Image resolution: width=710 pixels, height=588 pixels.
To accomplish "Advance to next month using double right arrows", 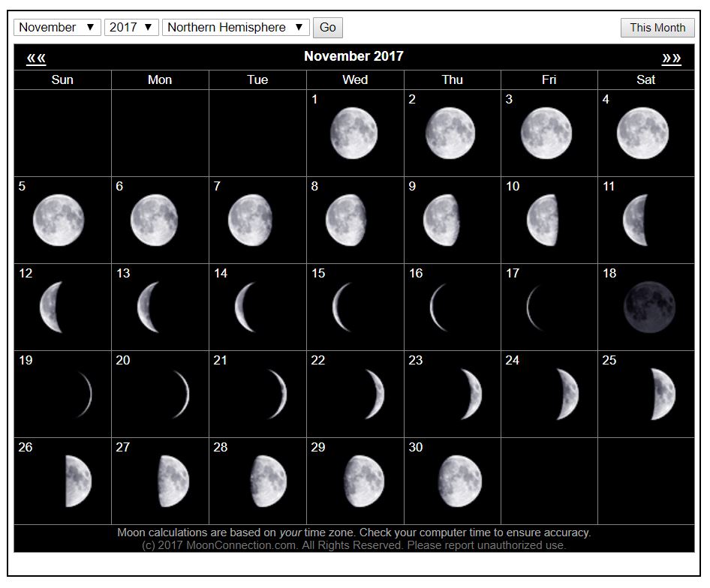I will click(x=671, y=58).
